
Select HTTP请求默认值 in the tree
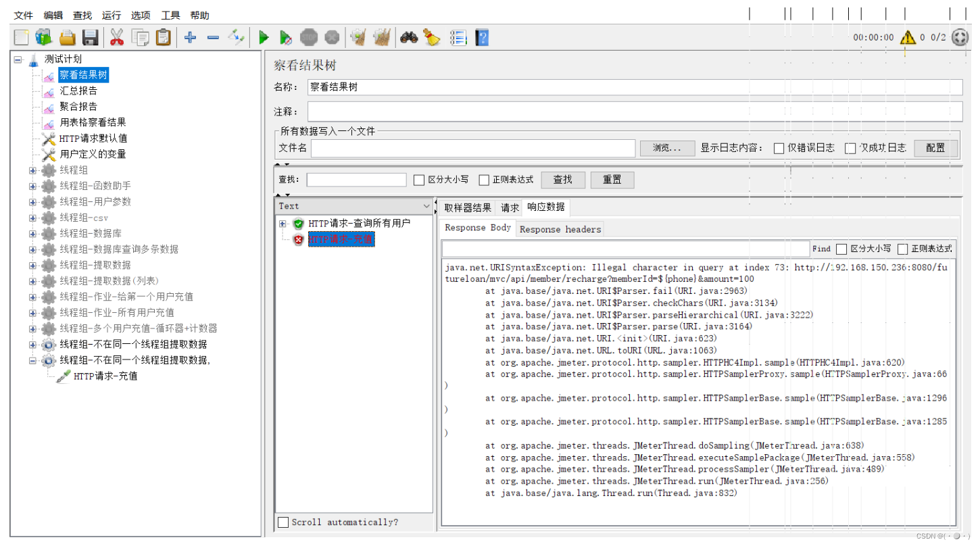[93, 139]
